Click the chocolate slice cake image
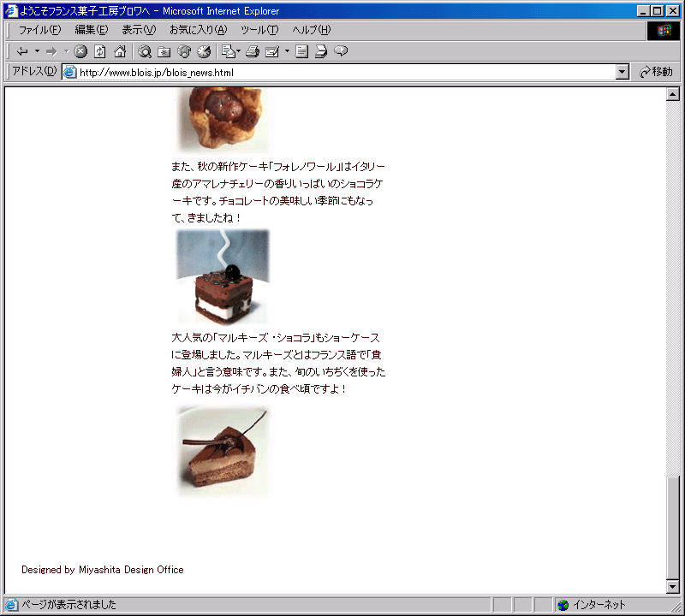The width and height of the screenshot is (685, 616). [223, 451]
